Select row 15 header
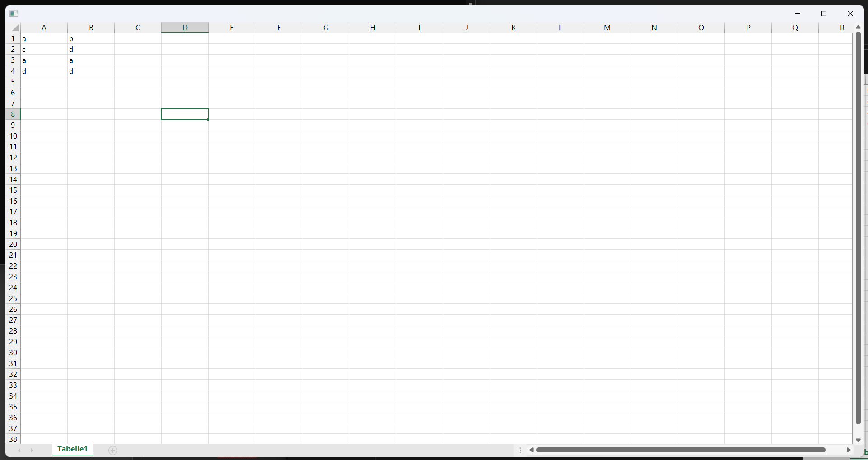The height and width of the screenshot is (460, 868). [13, 190]
